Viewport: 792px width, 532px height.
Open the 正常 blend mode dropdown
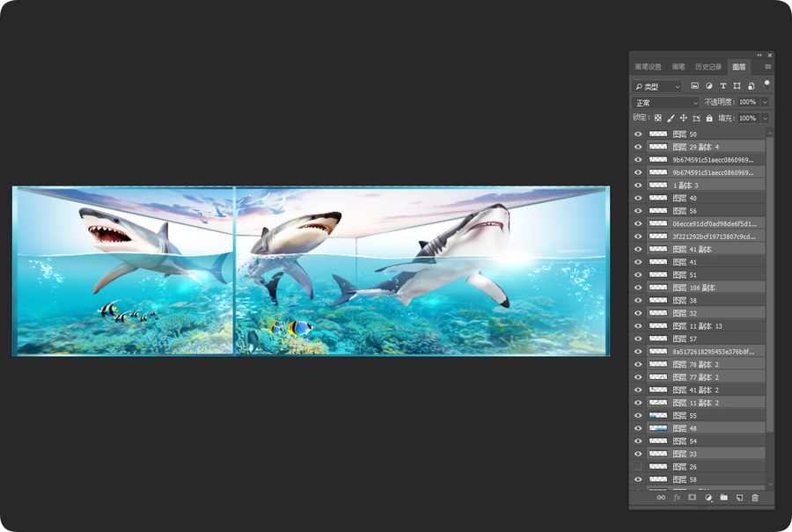pyautogui.click(x=665, y=103)
